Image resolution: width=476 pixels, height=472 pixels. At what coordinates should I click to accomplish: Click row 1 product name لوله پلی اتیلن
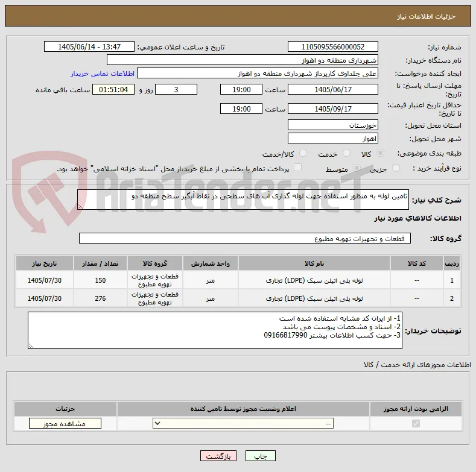[314, 280]
